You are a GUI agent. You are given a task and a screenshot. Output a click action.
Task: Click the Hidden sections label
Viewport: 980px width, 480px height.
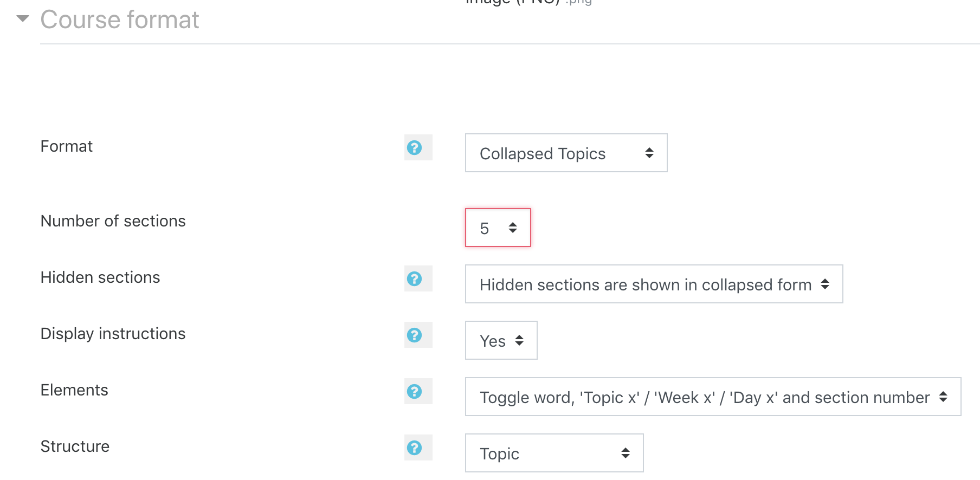(100, 277)
